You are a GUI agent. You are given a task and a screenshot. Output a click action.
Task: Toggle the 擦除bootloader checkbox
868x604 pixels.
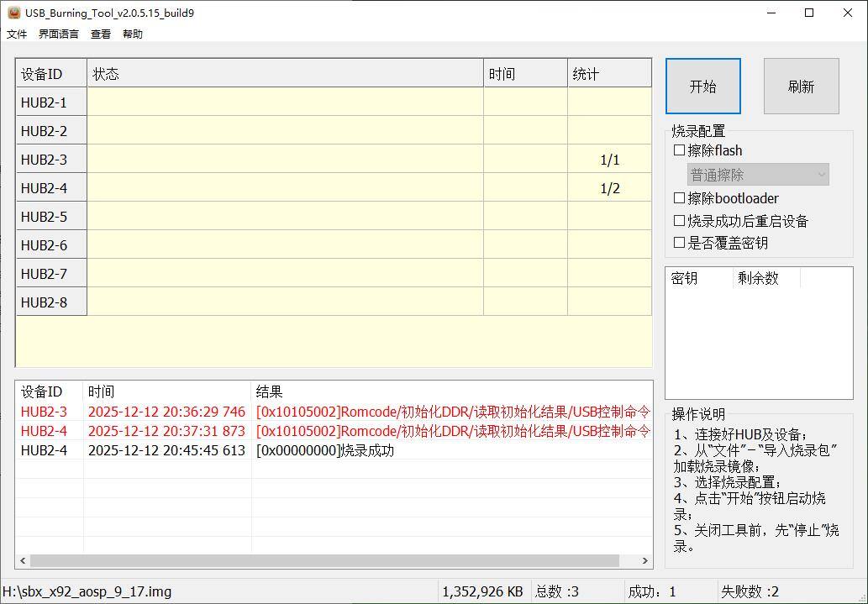click(x=680, y=198)
